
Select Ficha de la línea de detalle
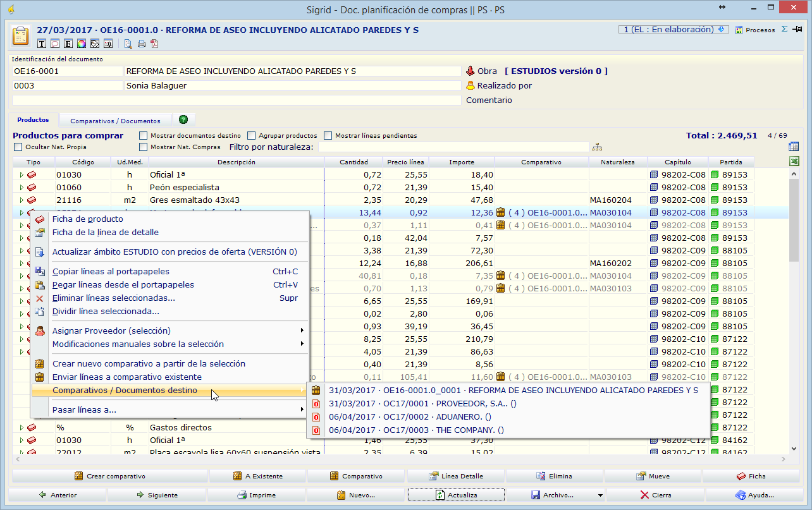click(170, 232)
